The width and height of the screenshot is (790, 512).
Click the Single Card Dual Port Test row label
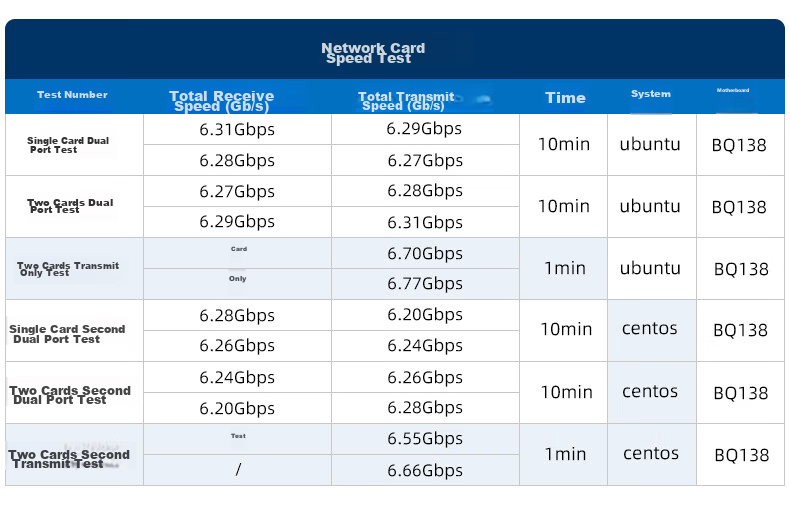point(68,145)
